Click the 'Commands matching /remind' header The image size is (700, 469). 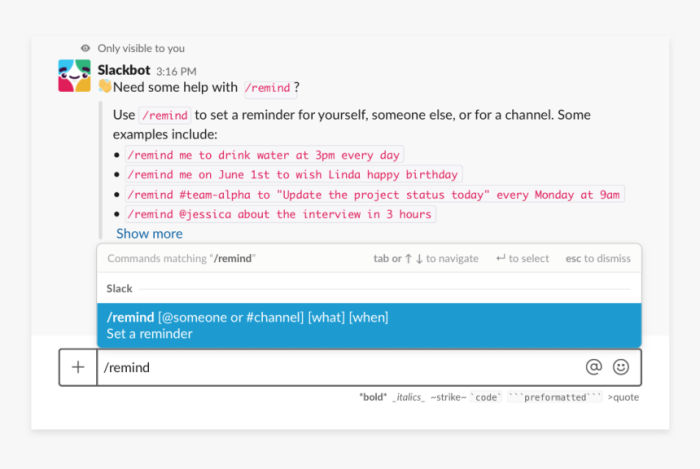(x=181, y=258)
